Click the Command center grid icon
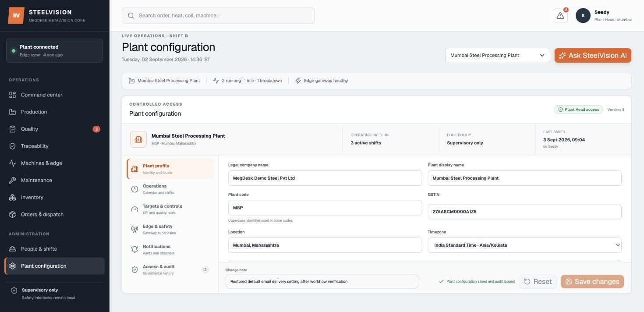 click(13, 95)
